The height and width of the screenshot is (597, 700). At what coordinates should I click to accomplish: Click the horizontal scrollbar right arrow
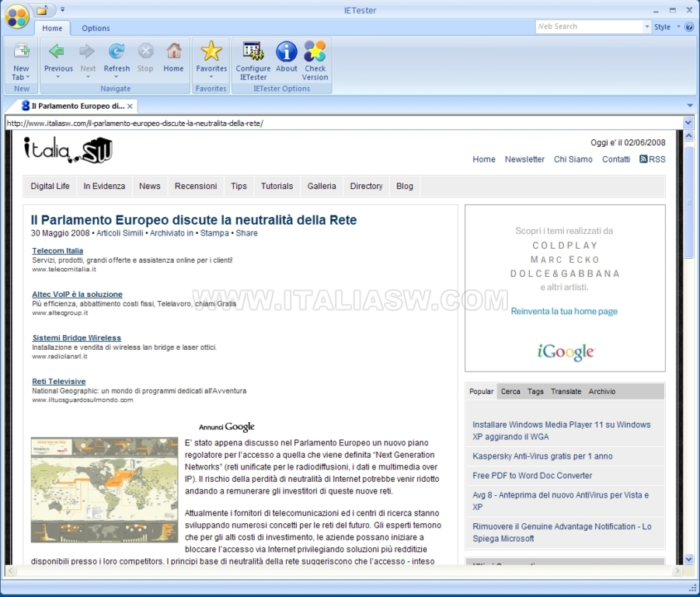pos(677,571)
